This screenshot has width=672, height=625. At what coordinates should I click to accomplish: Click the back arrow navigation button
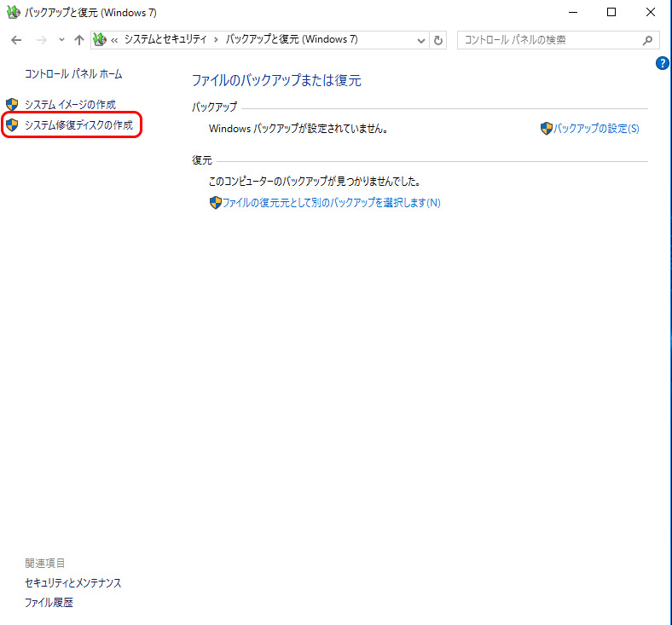tap(16, 40)
